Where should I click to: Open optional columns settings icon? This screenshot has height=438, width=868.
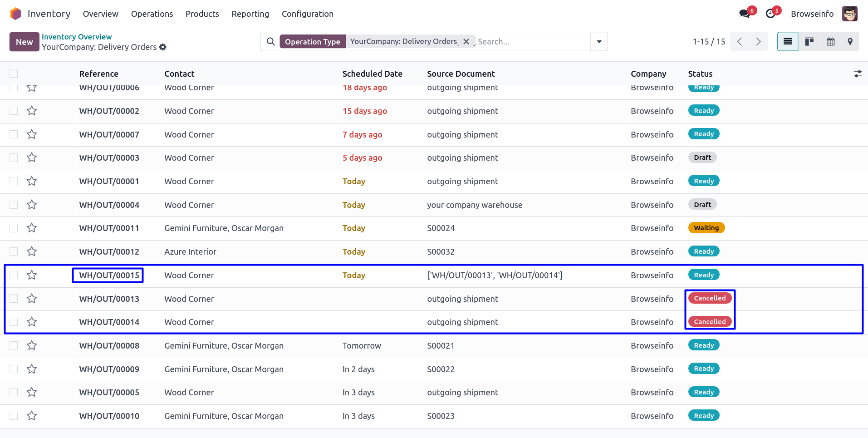click(x=857, y=74)
